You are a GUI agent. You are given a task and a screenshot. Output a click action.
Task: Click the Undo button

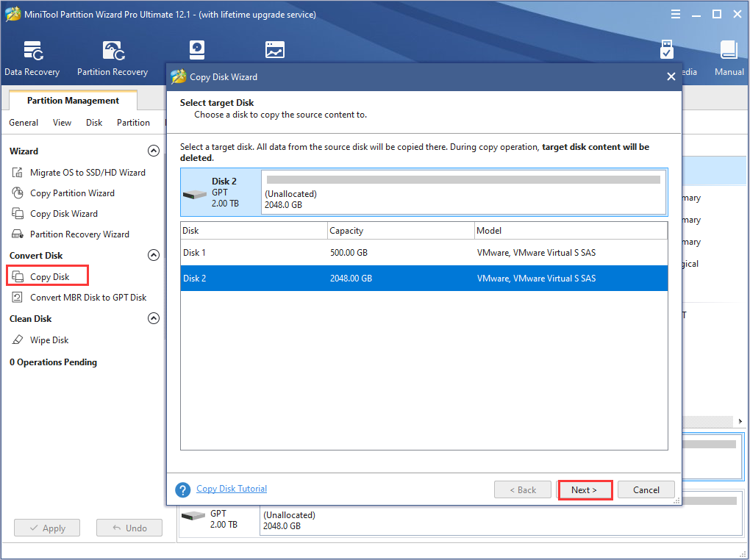(129, 528)
